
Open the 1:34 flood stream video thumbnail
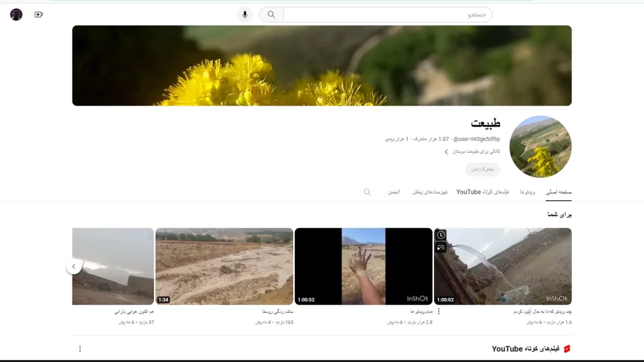click(x=225, y=266)
